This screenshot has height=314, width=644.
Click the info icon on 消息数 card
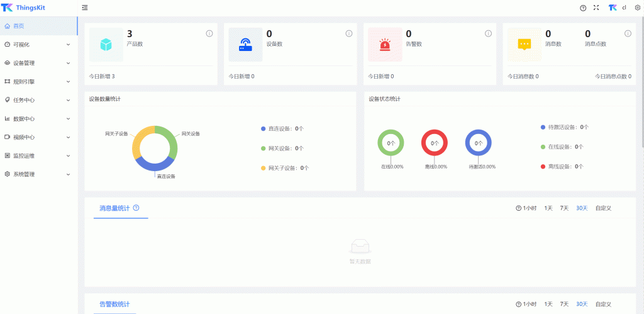coord(628,34)
